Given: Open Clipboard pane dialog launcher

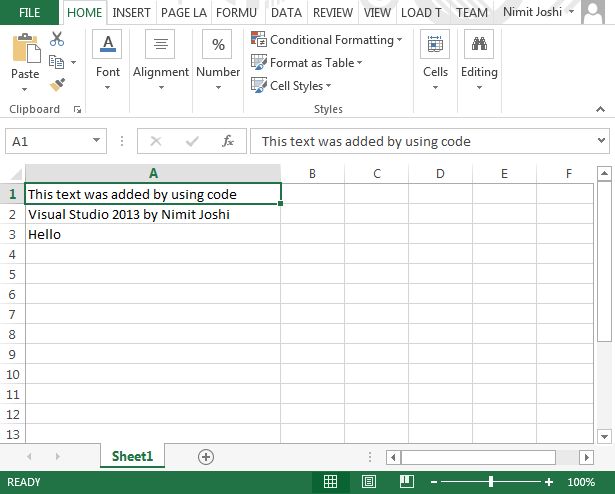Looking at the screenshot, I should pyautogui.click(x=77, y=110).
